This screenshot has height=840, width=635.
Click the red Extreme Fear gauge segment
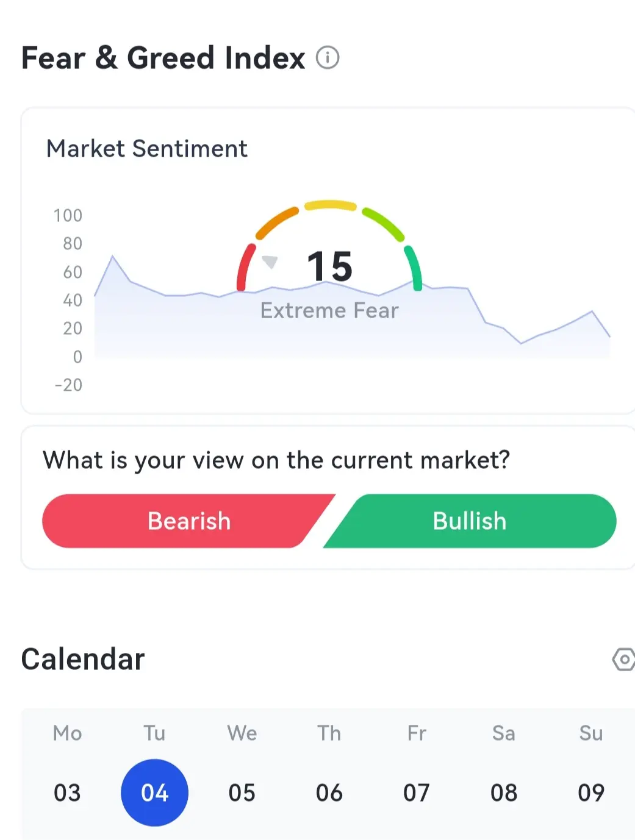click(x=245, y=267)
